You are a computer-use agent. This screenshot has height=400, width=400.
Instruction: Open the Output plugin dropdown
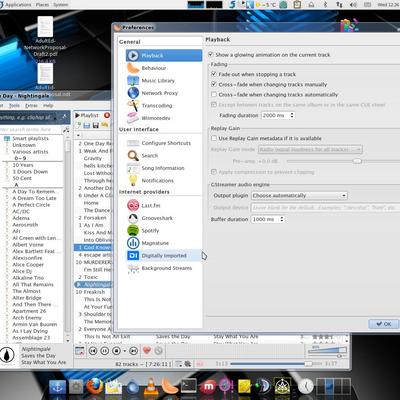(299, 196)
